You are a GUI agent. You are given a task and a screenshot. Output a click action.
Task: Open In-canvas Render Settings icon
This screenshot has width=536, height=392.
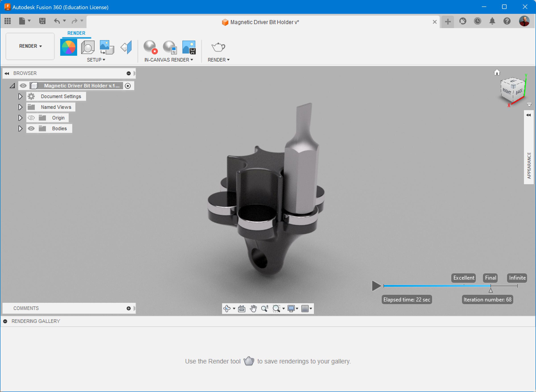click(170, 47)
